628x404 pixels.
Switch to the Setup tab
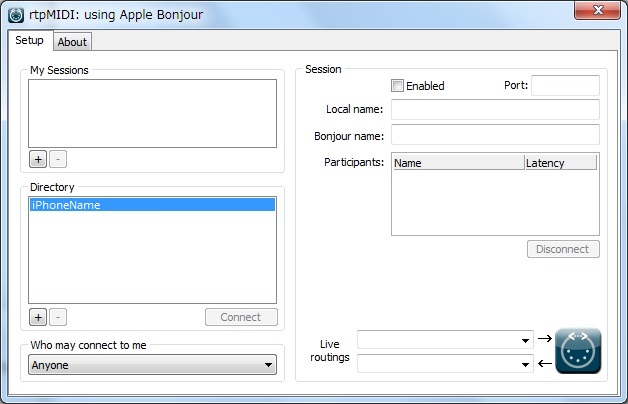point(30,40)
